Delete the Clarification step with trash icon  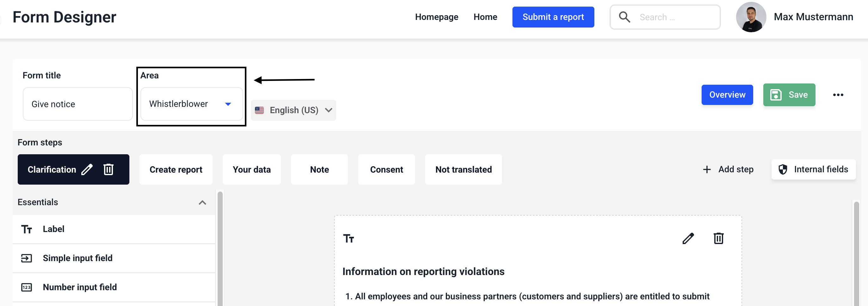point(108,169)
